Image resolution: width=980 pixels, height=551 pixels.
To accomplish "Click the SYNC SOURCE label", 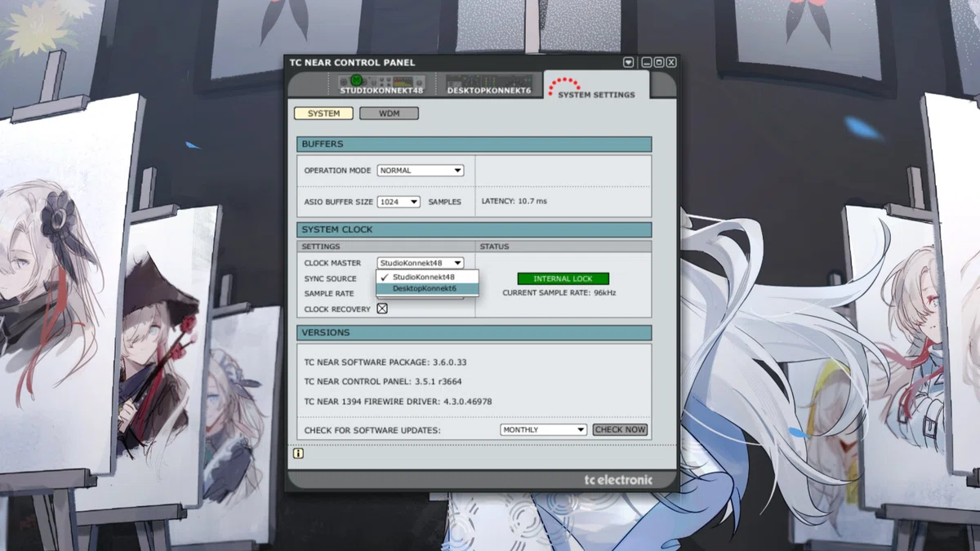I will pyautogui.click(x=330, y=278).
